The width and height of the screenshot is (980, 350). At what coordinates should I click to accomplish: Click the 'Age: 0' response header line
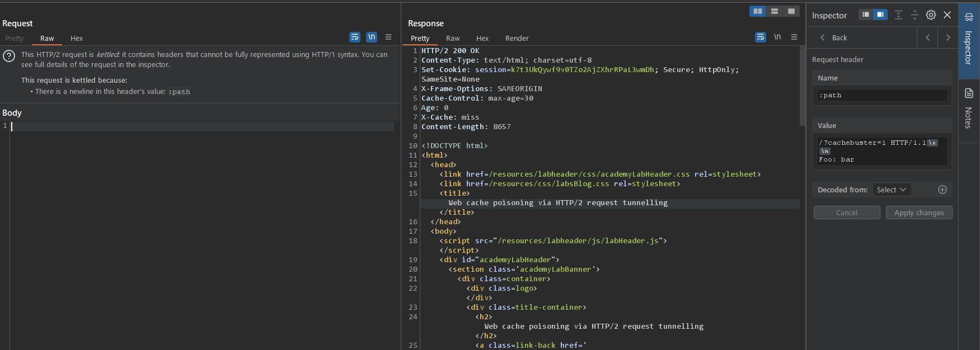coord(435,107)
